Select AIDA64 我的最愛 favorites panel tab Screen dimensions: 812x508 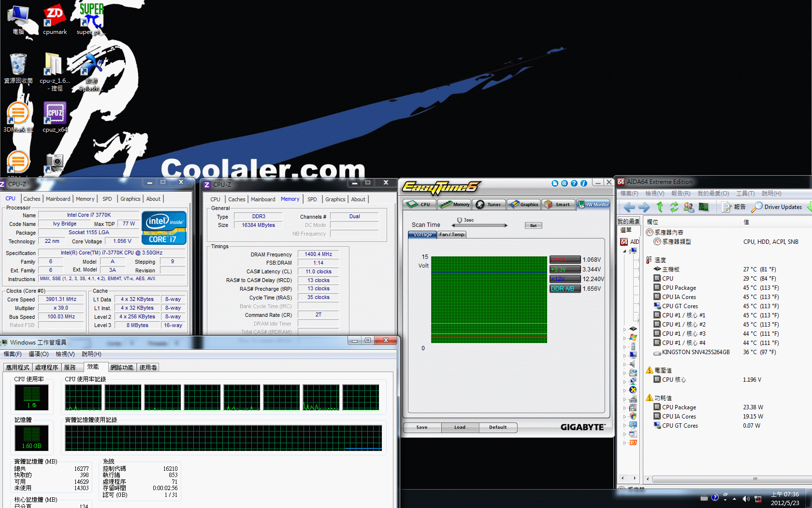point(628,222)
